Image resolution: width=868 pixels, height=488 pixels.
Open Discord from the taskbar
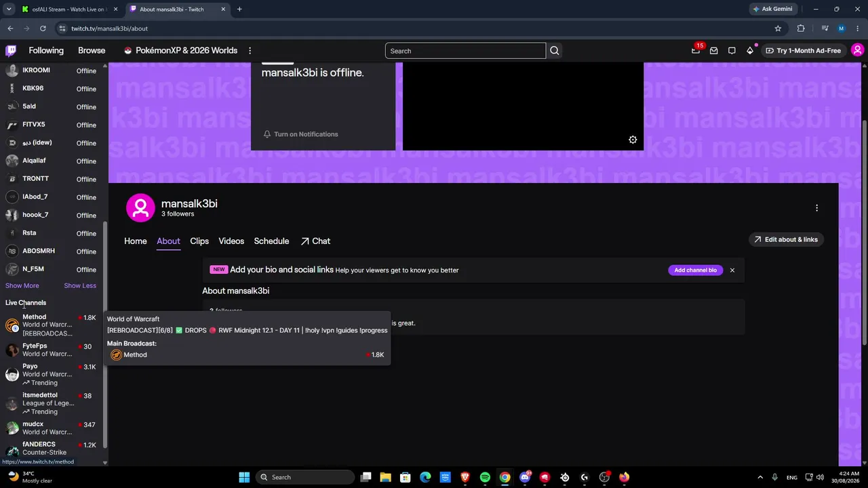(525, 477)
